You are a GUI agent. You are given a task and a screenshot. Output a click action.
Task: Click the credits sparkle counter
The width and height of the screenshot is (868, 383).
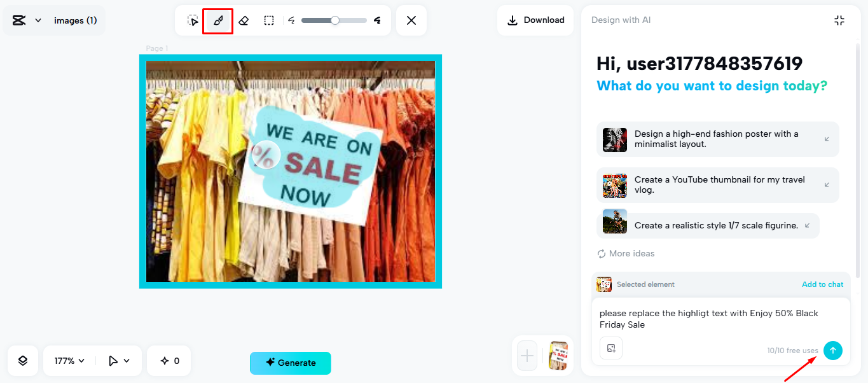170,361
